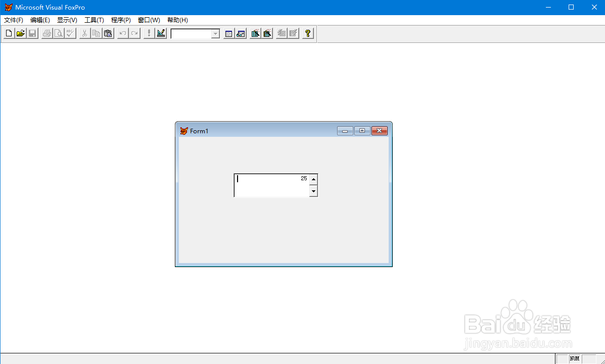Screen dimensions: 605x364
Task: Close the Form1 window
Action: click(379, 131)
